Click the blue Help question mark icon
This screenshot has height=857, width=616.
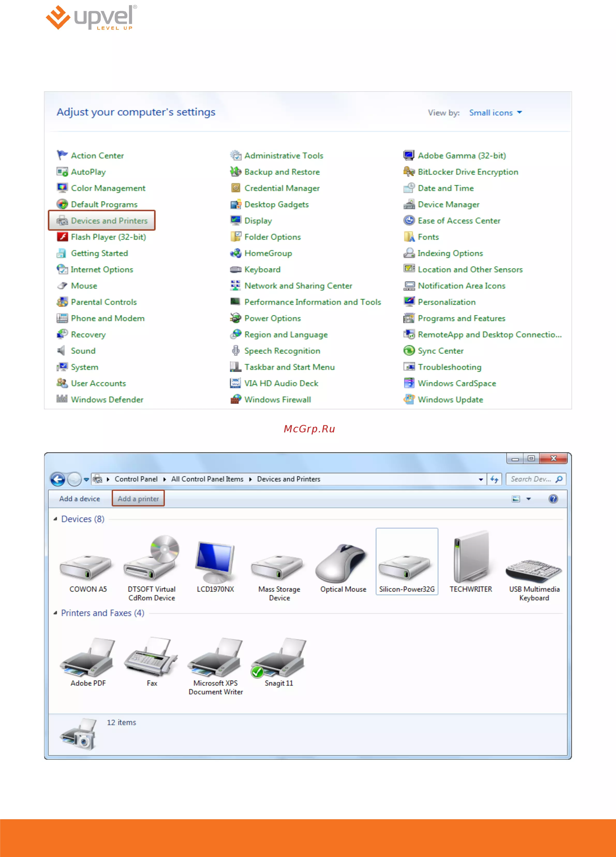pos(553,499)
